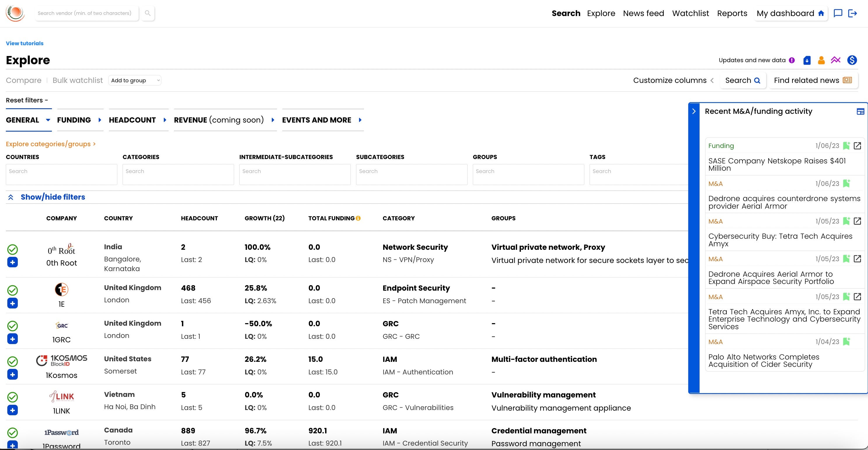Open the chat message icon in header
This screenshot has height=450, width=868.
coord(838,13)
